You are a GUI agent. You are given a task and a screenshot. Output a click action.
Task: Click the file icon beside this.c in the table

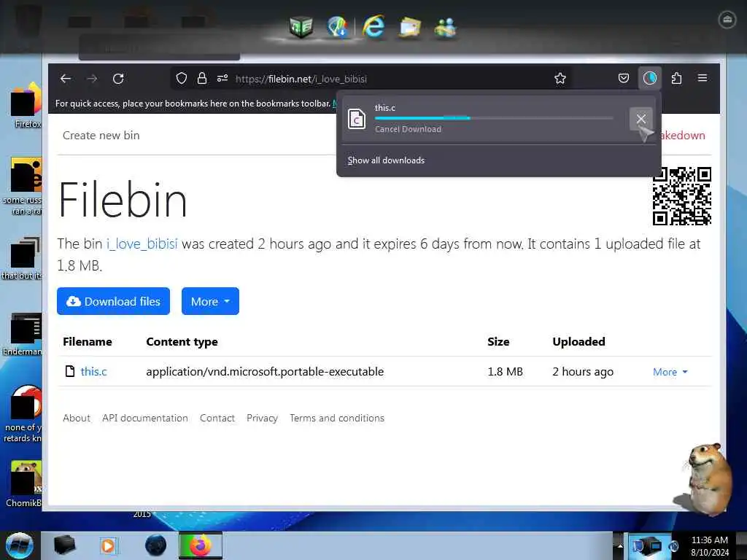click(70, 371)
